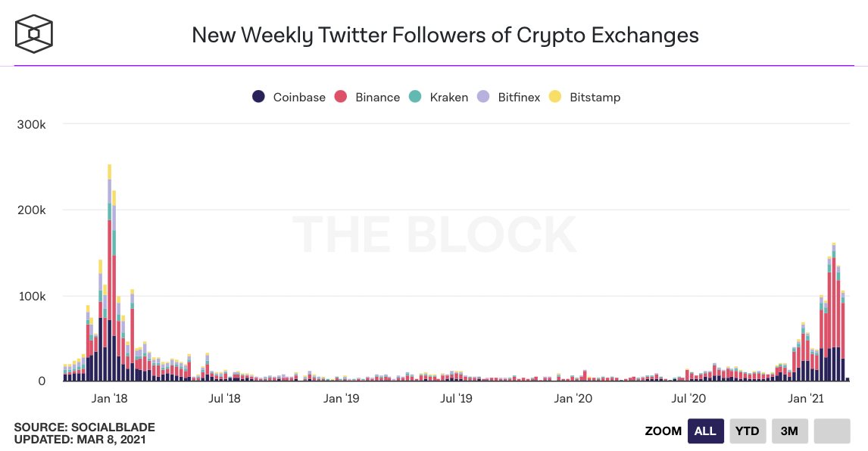Toggle the Coinbase legend label
Image resolution: width=868 pixels, height=451 pixels.
(x=298, y=97)
